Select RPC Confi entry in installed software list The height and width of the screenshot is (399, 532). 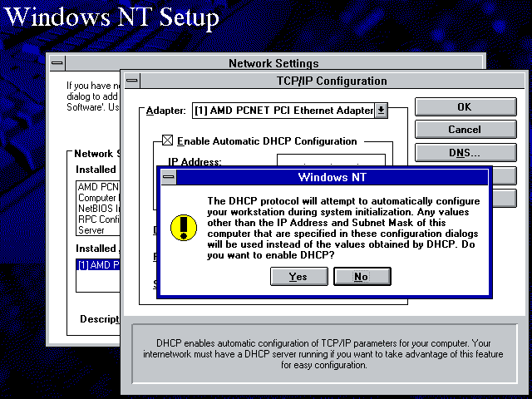tap(98, 219)
